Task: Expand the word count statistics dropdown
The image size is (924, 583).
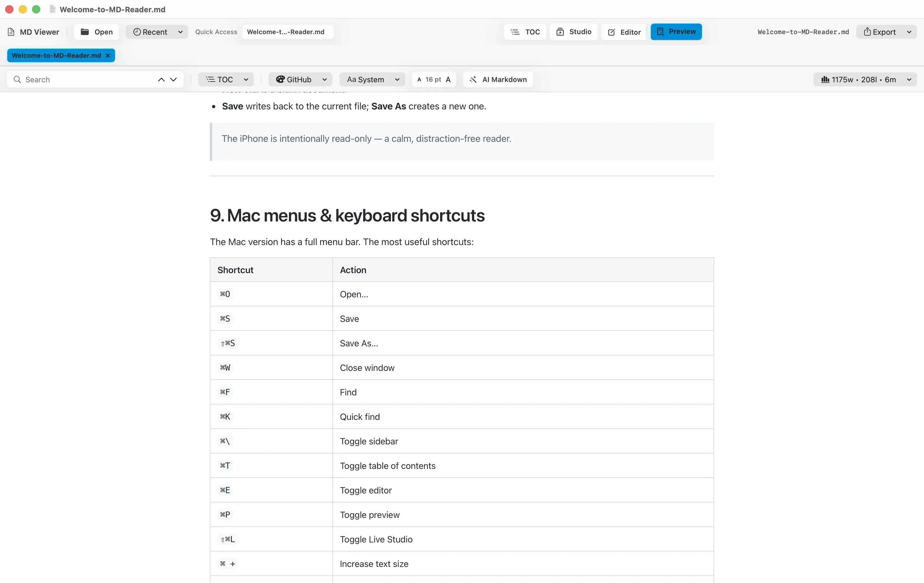Action: click(865, 79)
